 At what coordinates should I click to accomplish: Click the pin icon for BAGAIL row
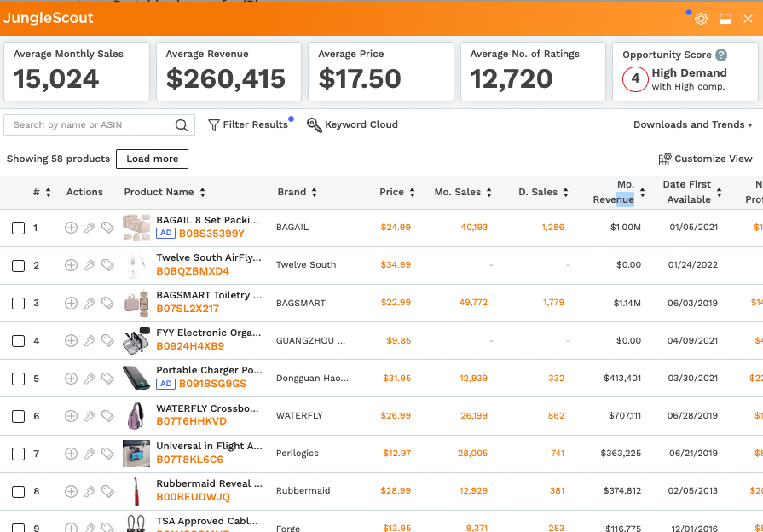(x=90, y=228)
